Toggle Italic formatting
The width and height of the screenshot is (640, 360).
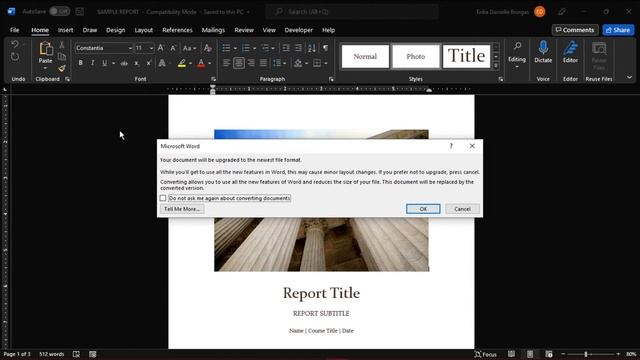(x=93, y=63)
